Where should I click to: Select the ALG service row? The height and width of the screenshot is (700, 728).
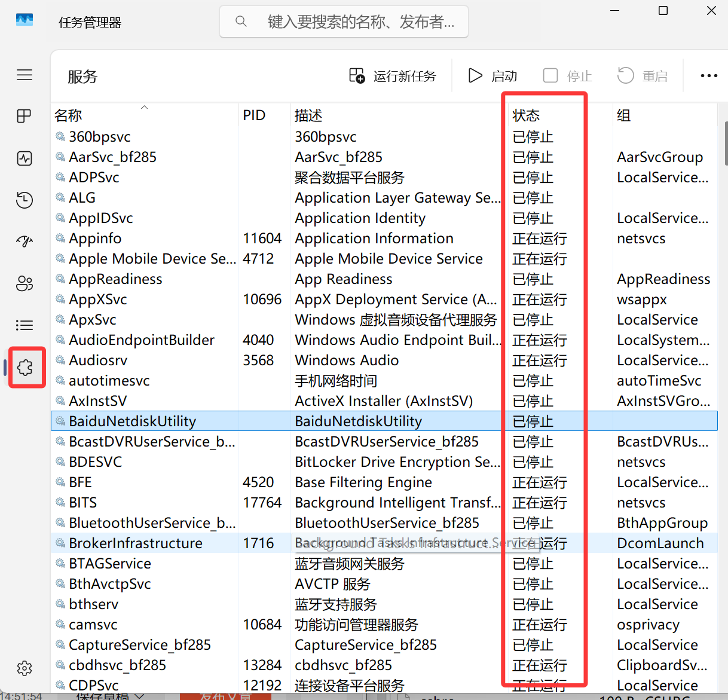(x=384, y=198)
